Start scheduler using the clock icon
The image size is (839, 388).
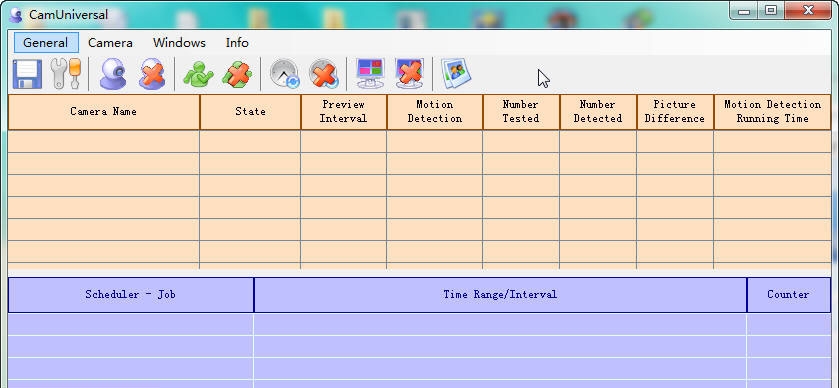284,74
